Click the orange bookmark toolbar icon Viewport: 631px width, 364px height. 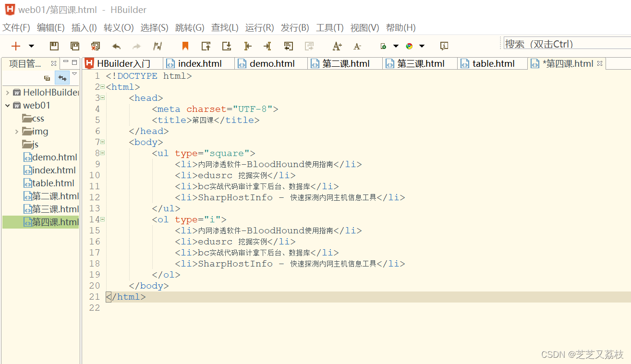pyautogui.click(x=185, y=46)
